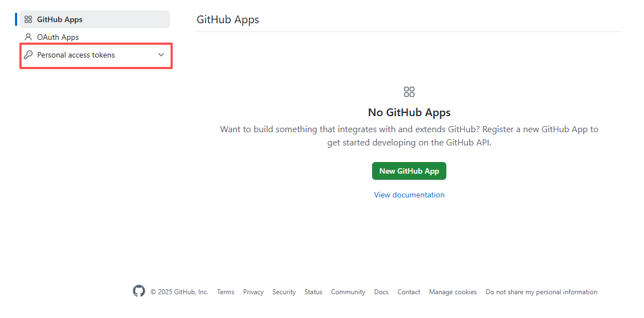Check the Status footer link

(x=313, y=292)
